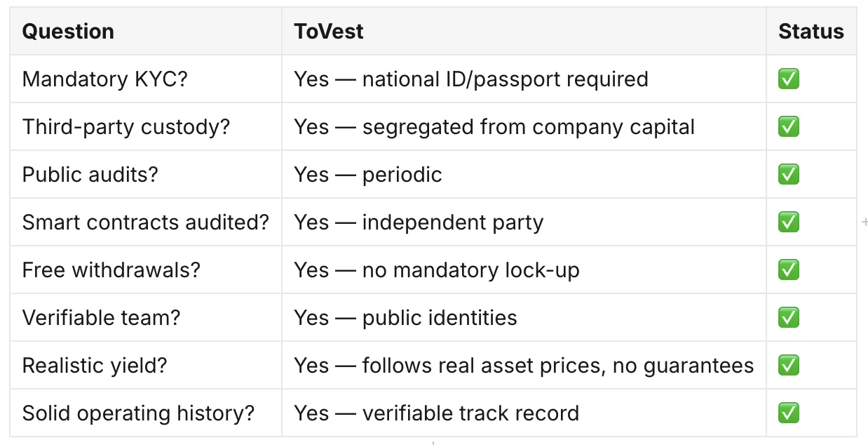
Task: Click the "national ID/passport required" cell
Action: tap(524, 79)
